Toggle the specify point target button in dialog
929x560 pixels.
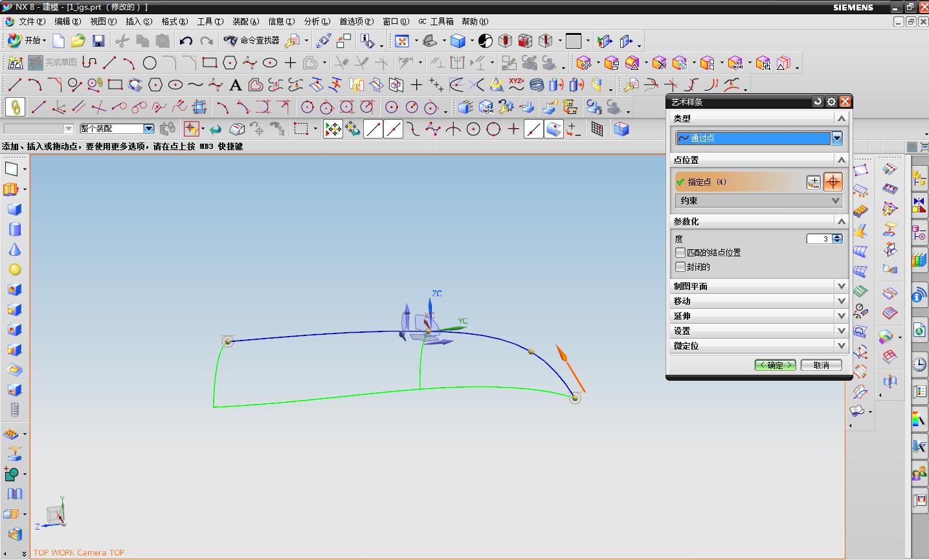tap(833, 182)
